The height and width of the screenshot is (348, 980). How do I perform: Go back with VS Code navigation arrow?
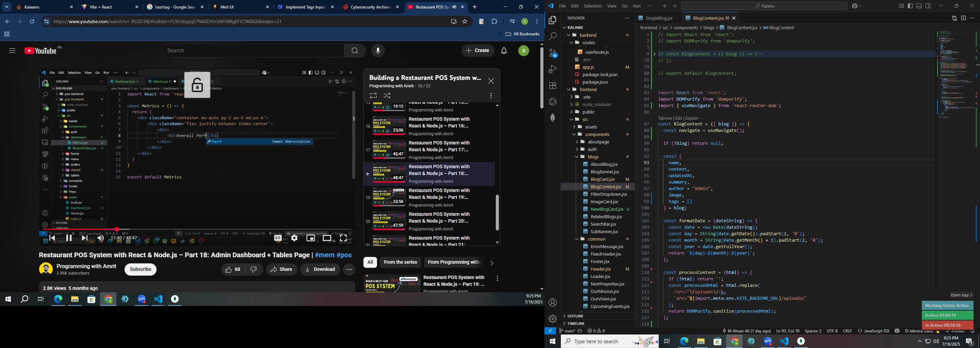(x=665, y=6)
